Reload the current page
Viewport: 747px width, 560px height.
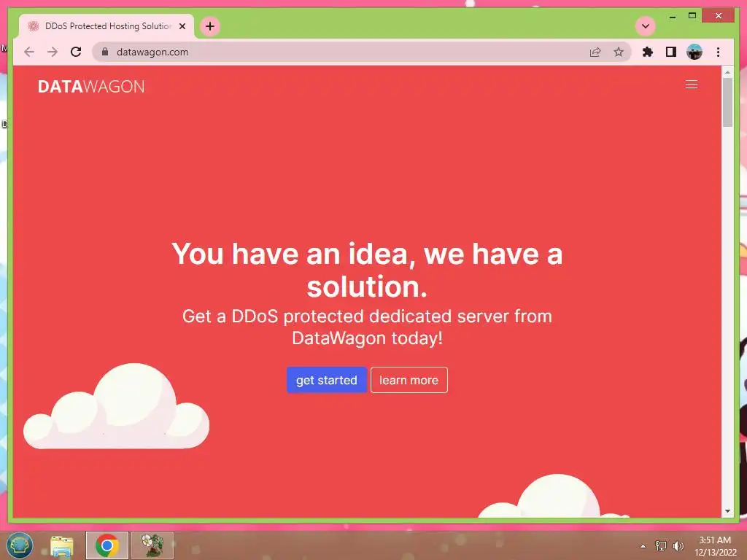[x=76, y=52]
